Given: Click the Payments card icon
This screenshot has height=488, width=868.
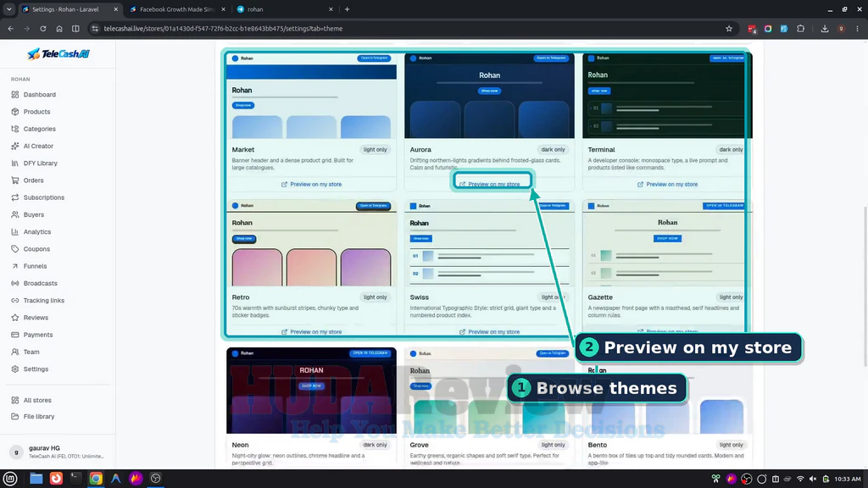Looking at the screenshot, I should click(15, 335).
